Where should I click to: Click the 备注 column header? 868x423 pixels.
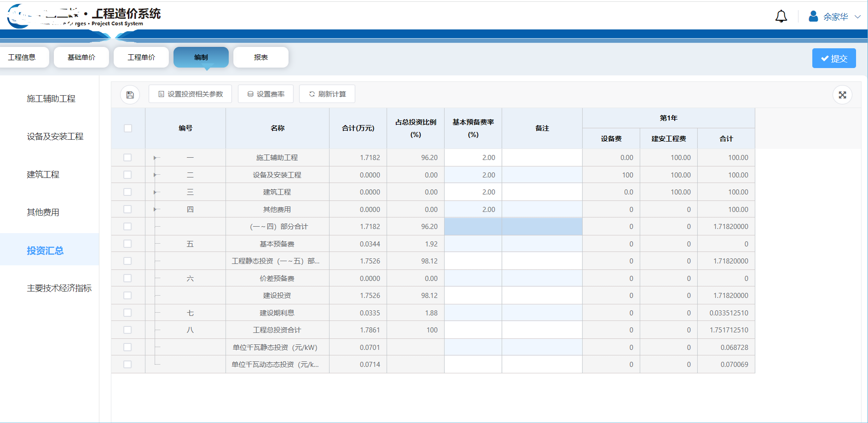[542, 128]
